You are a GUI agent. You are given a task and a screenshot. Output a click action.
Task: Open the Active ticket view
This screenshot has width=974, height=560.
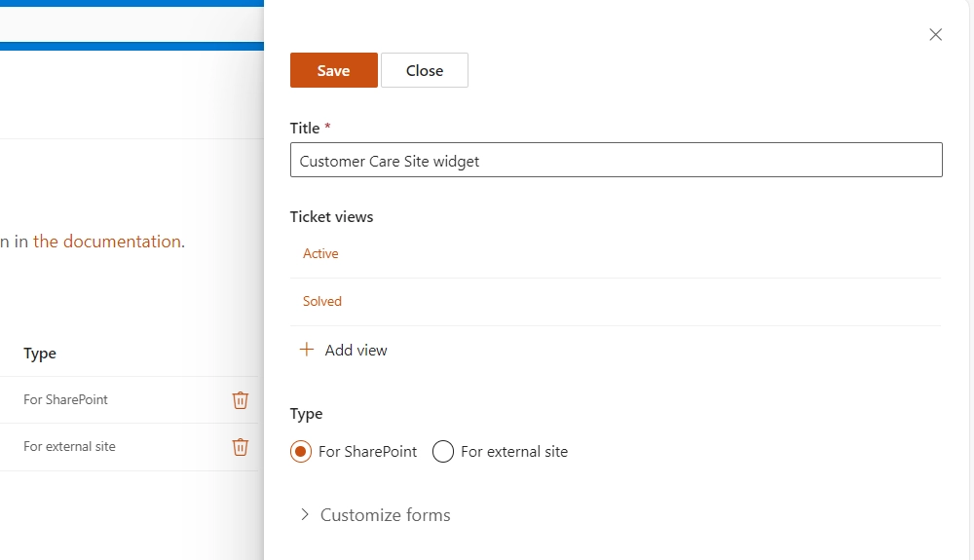coord(320,253)
